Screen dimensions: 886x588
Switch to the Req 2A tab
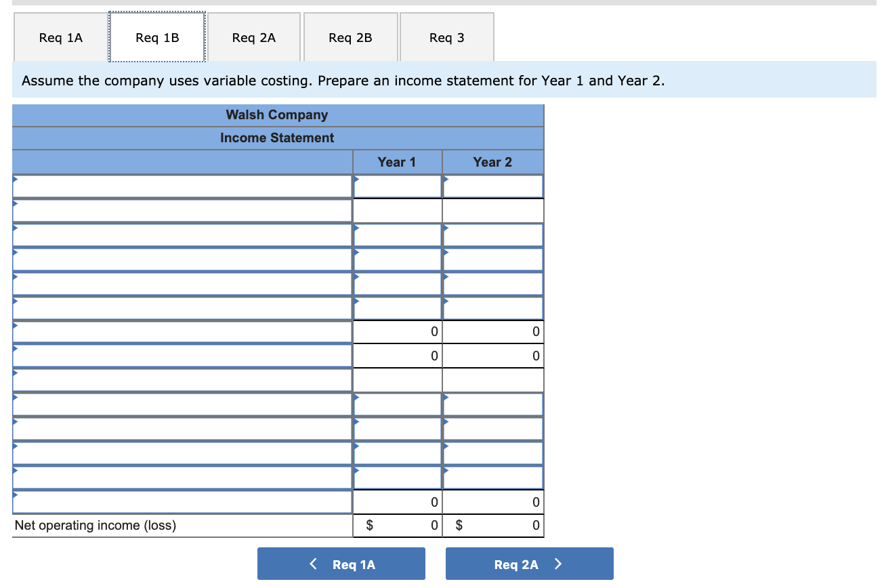(253, 37)
